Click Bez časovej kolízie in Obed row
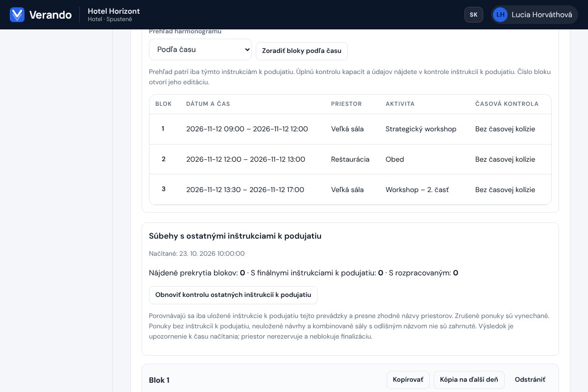Viewport: 588px width, 392px height. click(x=505, y=159)
